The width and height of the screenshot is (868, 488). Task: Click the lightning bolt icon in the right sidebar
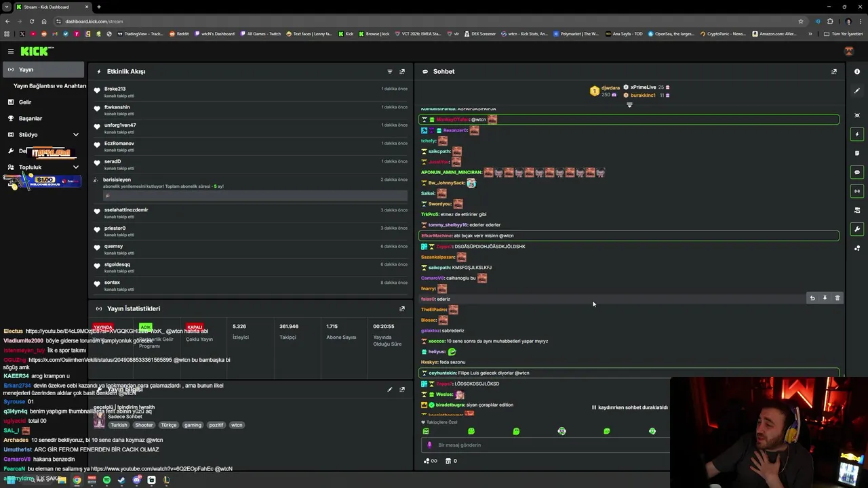[857, 134]
